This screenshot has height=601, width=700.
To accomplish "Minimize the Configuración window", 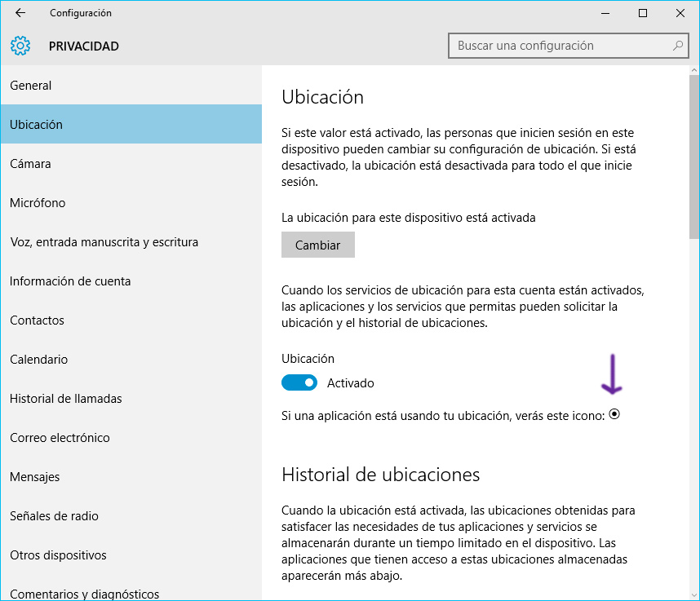I will (605, 13).
